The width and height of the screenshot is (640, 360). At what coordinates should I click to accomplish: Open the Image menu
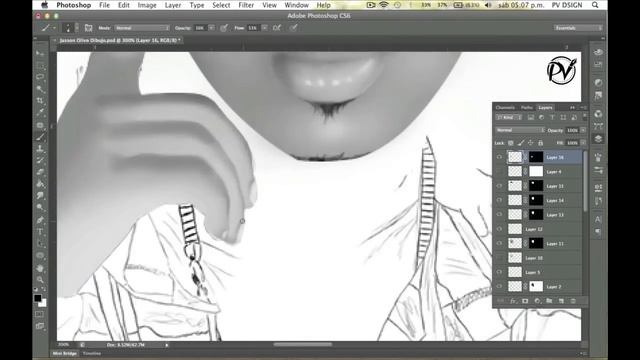click(x=147, y=5)
